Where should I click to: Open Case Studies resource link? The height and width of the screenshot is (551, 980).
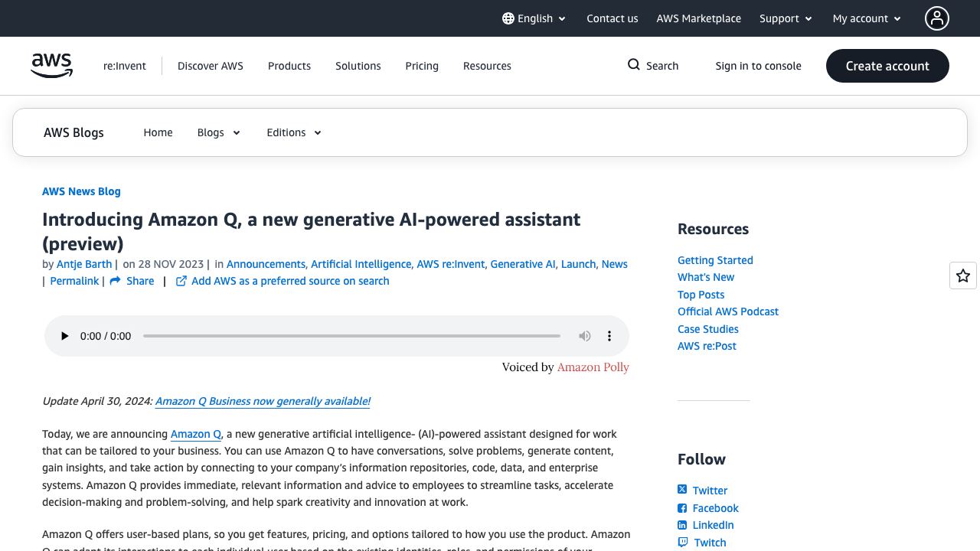pos(708,329)
